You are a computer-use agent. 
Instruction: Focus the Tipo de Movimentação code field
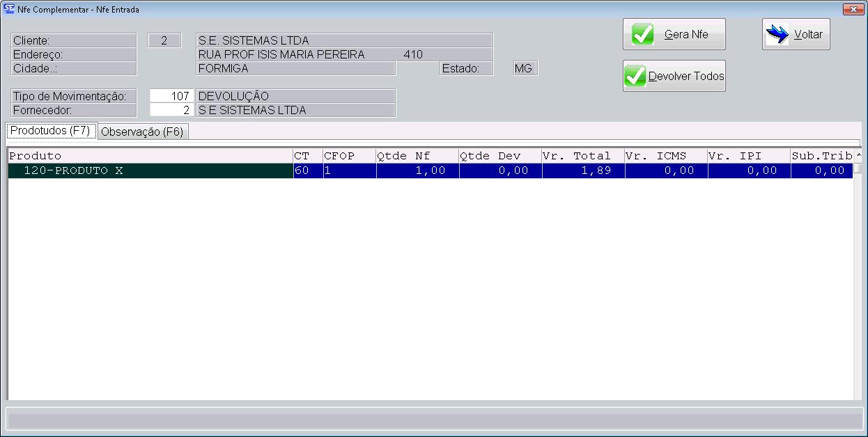pyautogui.click(x=171, y=96)
